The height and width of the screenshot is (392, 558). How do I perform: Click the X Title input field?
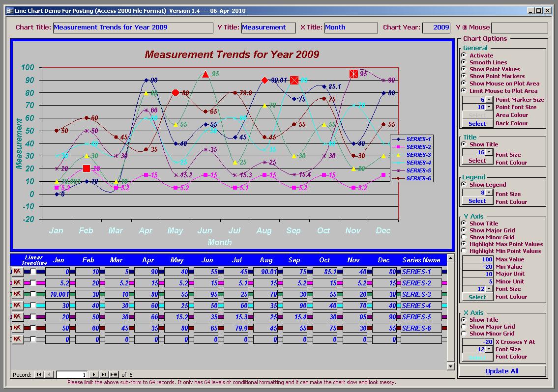coord(351,28)
